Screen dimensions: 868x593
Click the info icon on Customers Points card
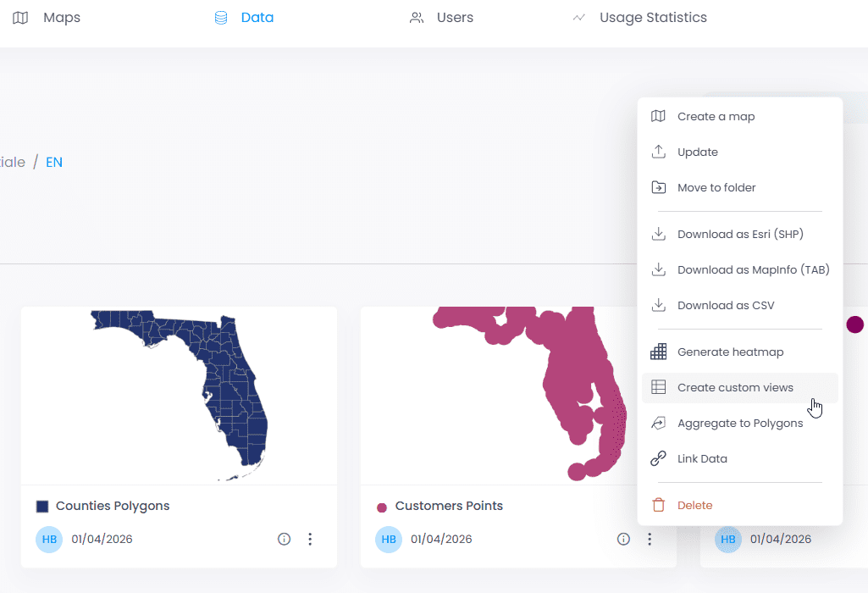623,539
